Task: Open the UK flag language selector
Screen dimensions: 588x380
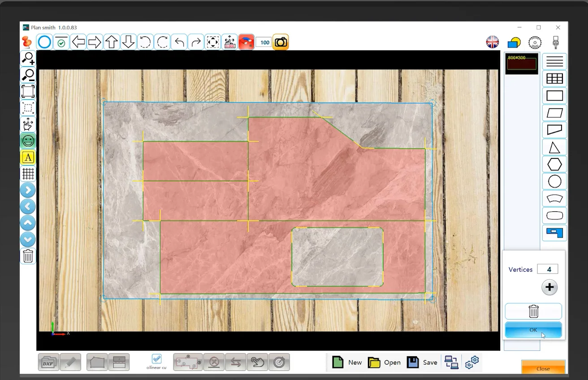Action: click(493, 43)
